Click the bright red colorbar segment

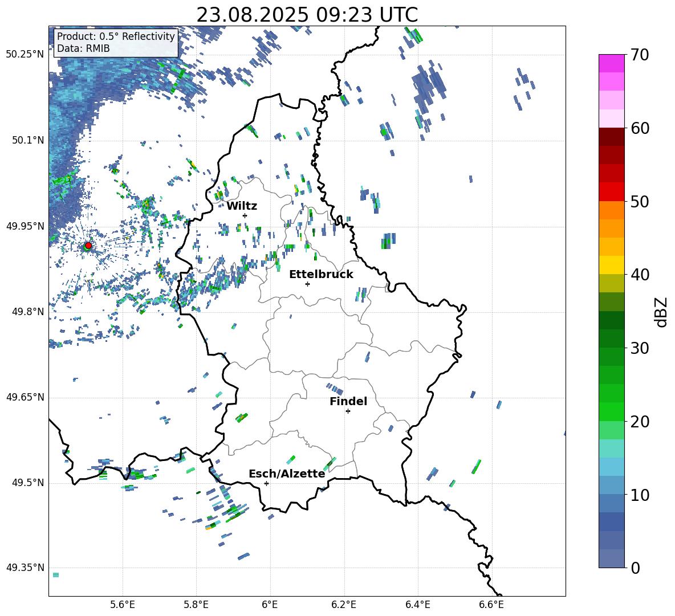pyautogui.click(x=611, y=192)
